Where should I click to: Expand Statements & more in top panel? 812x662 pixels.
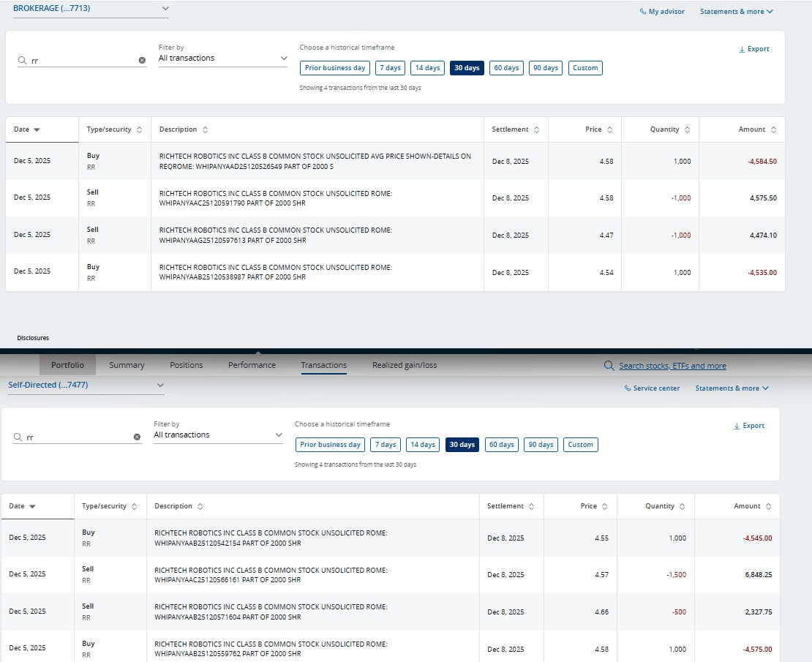736,12
